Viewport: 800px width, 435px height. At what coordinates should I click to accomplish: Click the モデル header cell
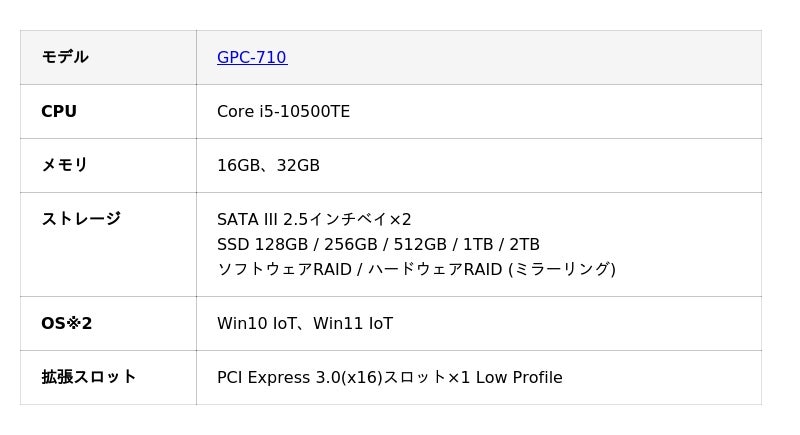pos(65,58)
